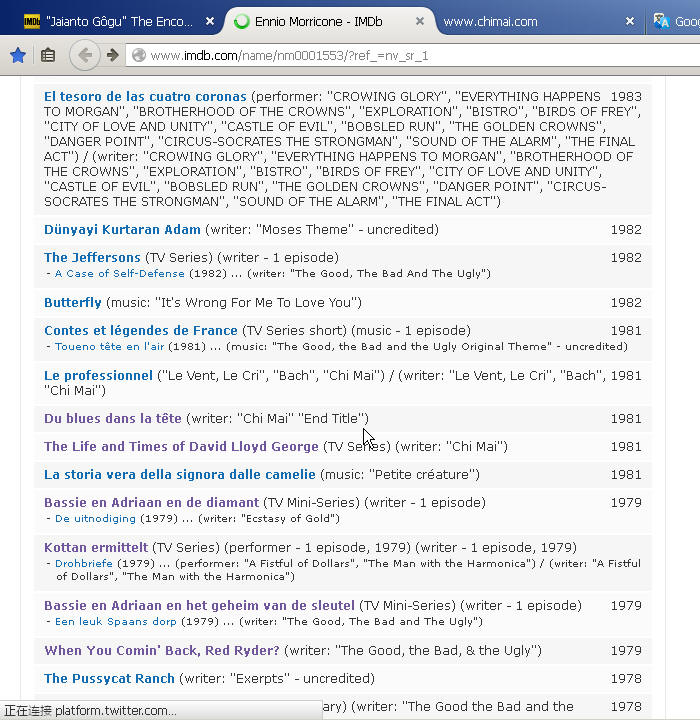Switch to the www.chimai.com tab
Image resolution: width=700 pixels, height=721 pixels.
click(490, 22)
